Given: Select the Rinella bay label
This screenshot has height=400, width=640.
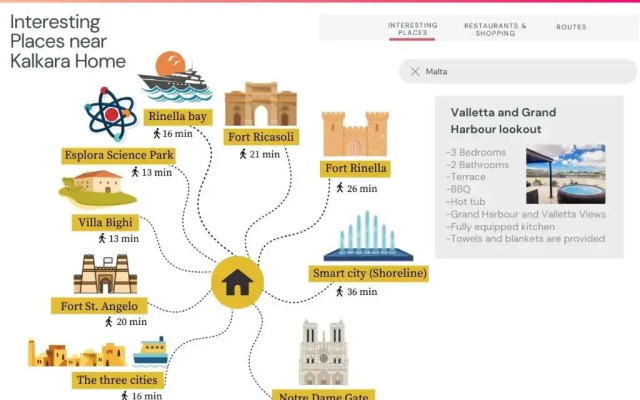Looking at the screenshot, I should pos(177,116).
